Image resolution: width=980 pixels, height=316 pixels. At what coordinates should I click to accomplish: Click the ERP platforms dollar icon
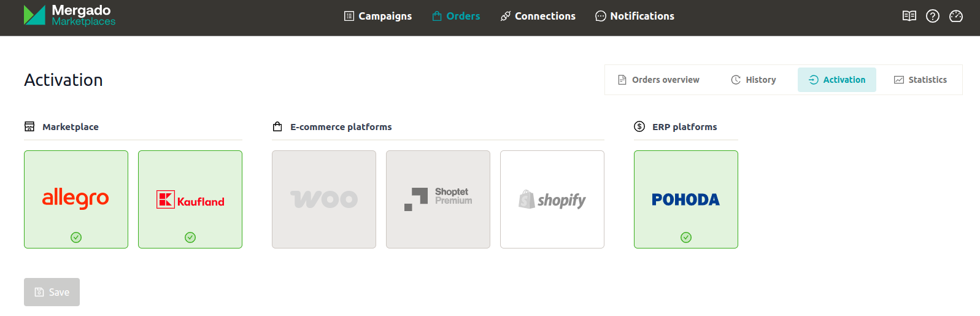pos(639,126)
